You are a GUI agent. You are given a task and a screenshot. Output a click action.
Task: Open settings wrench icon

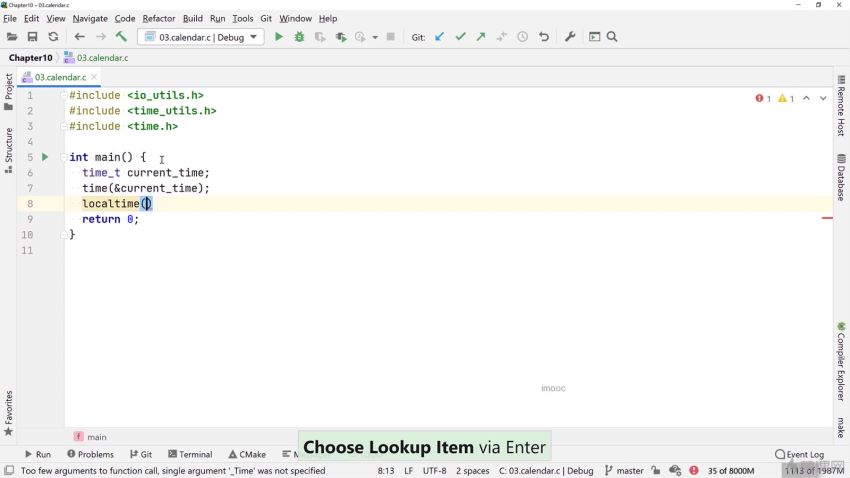(x=570, y=37)
